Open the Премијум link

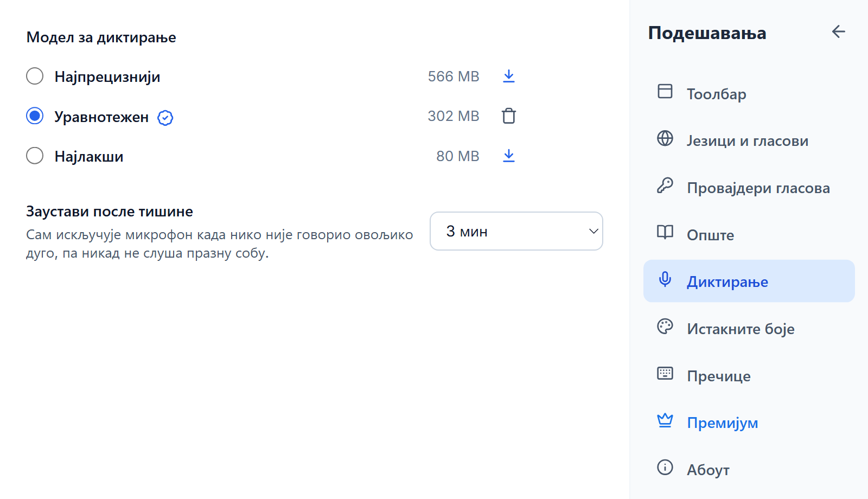coord(749,423)
